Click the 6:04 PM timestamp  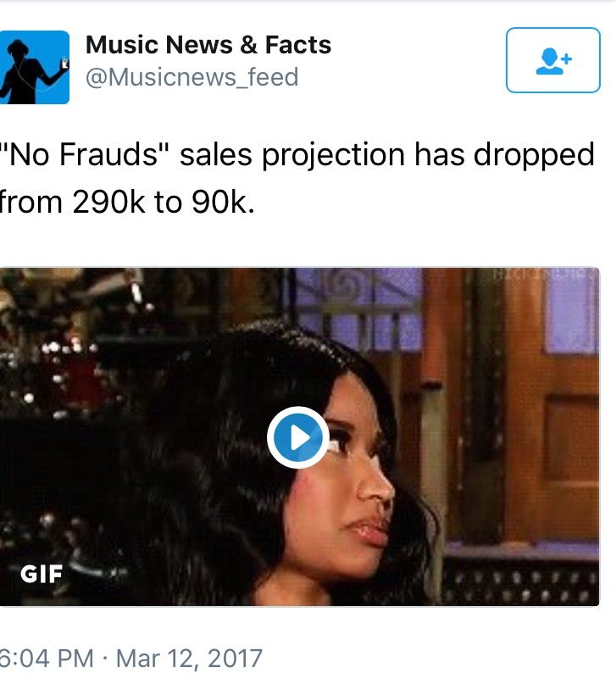(x=46, y=659)
